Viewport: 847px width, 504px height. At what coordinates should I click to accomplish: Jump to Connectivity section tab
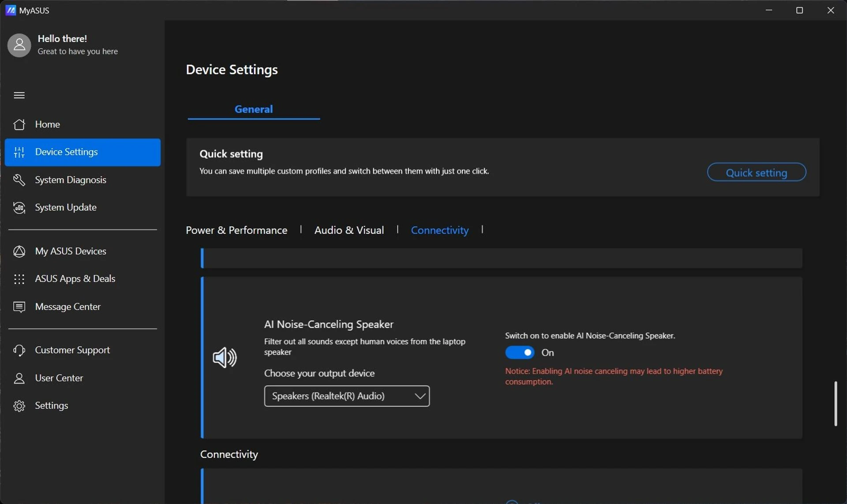(440, 230)
